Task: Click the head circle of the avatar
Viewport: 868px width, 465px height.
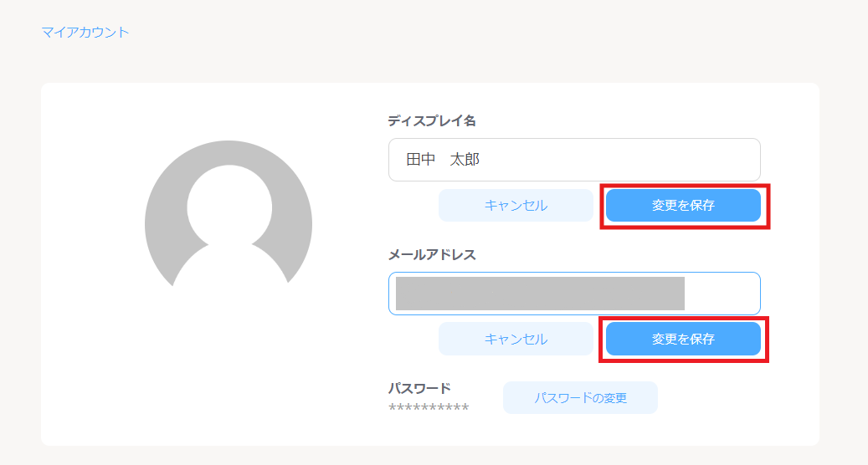Action: tap(229, 205)
